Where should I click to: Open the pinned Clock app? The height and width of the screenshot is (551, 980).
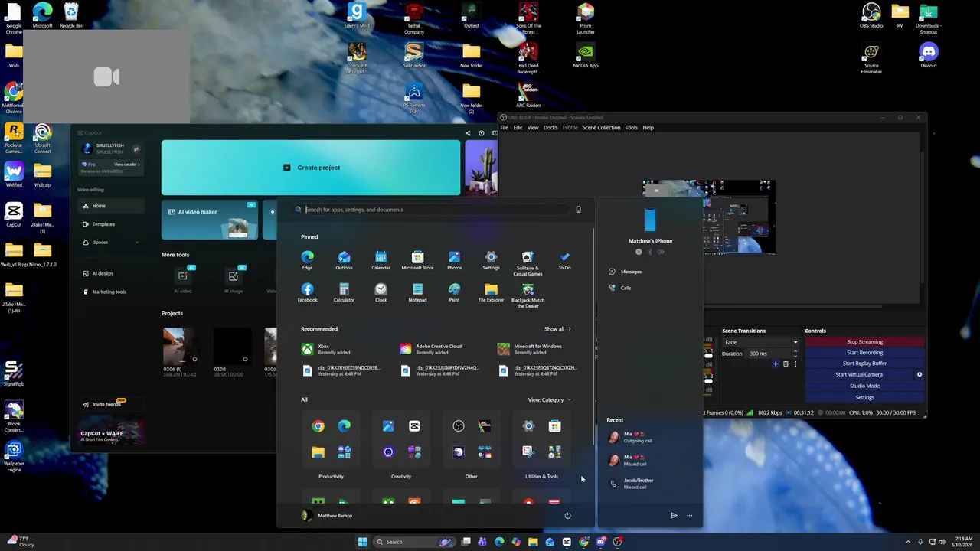[381, 292]
